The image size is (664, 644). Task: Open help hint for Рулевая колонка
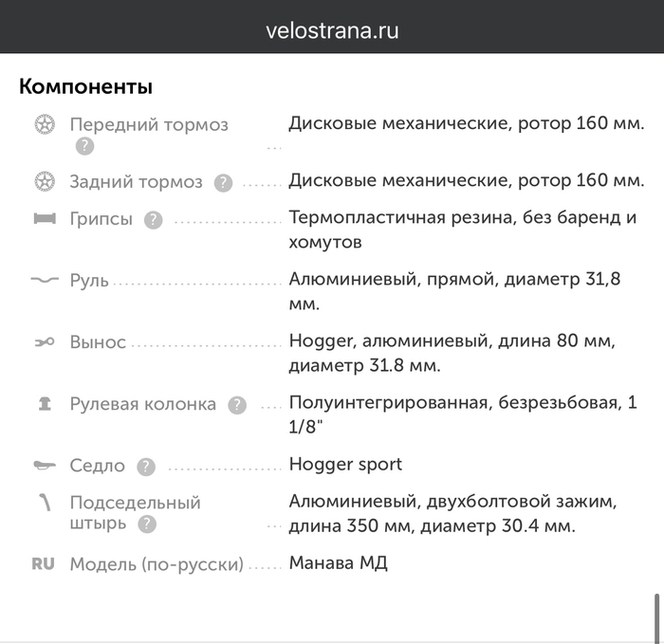237,405
